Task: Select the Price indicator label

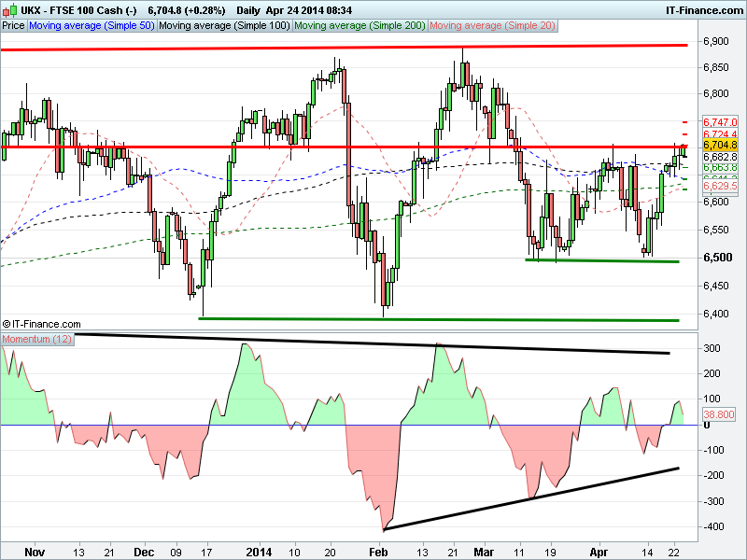Action: [x=14, y=26]
